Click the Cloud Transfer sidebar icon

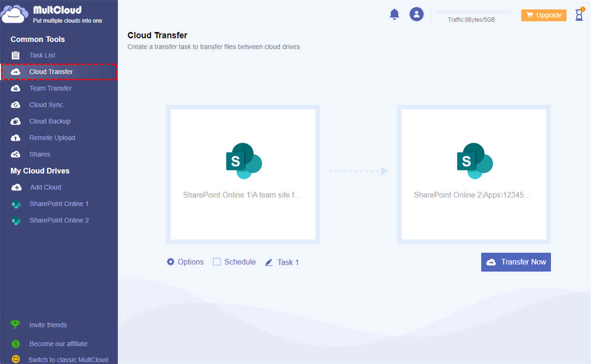point(16,72)
